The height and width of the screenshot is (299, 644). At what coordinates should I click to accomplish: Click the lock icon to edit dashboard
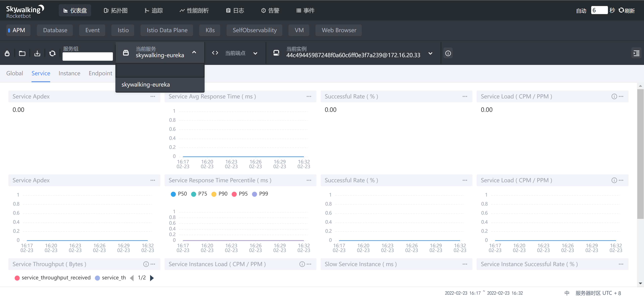[7, 53]
